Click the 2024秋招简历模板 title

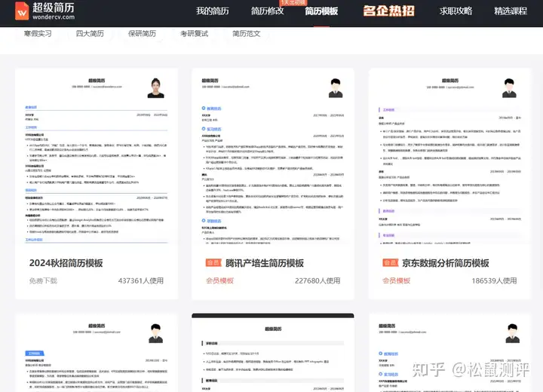pos(66,263)
